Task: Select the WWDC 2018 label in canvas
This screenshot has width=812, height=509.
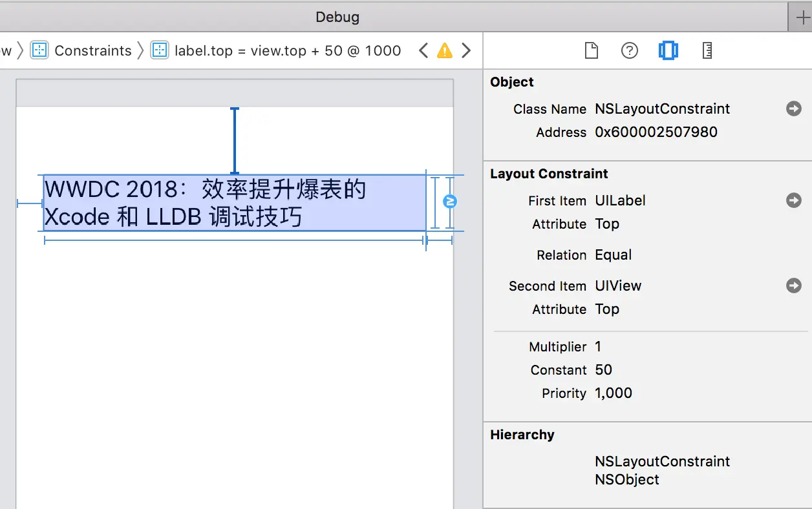Action: [x=235, y=203]
